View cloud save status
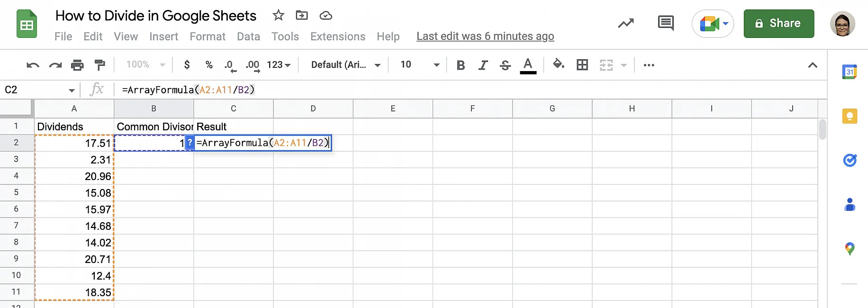The width and height of the screenshot is (868, 308). click(325, 16)
